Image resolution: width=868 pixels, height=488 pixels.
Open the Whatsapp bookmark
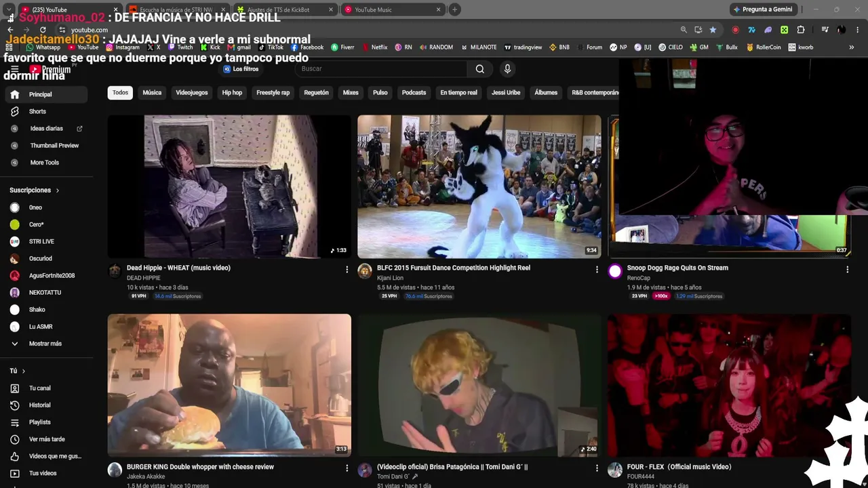[43, 47]
